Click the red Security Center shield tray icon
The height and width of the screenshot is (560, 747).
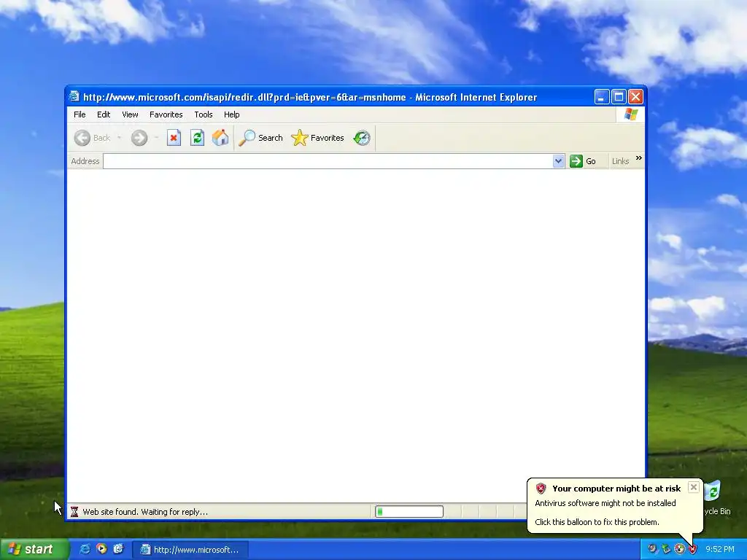693,550
